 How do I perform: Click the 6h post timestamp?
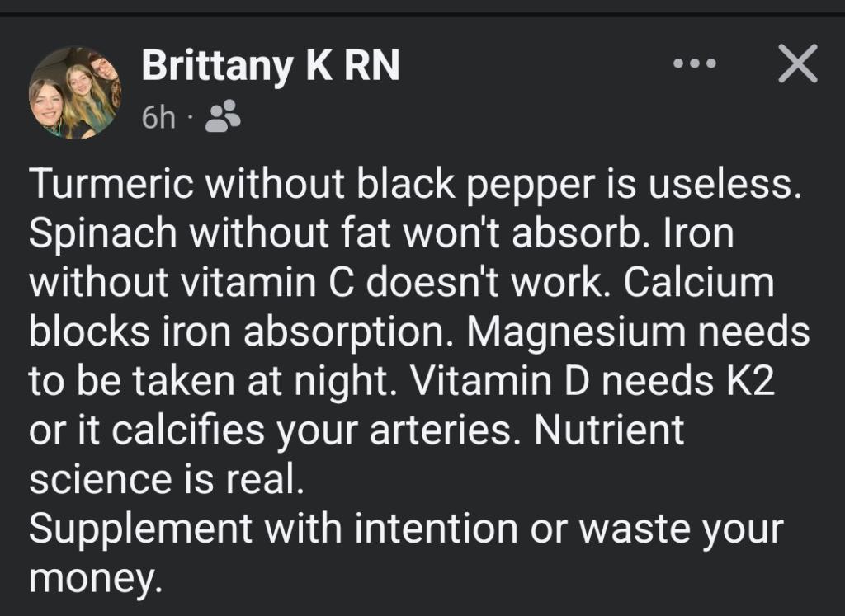[x=158, y=118]
